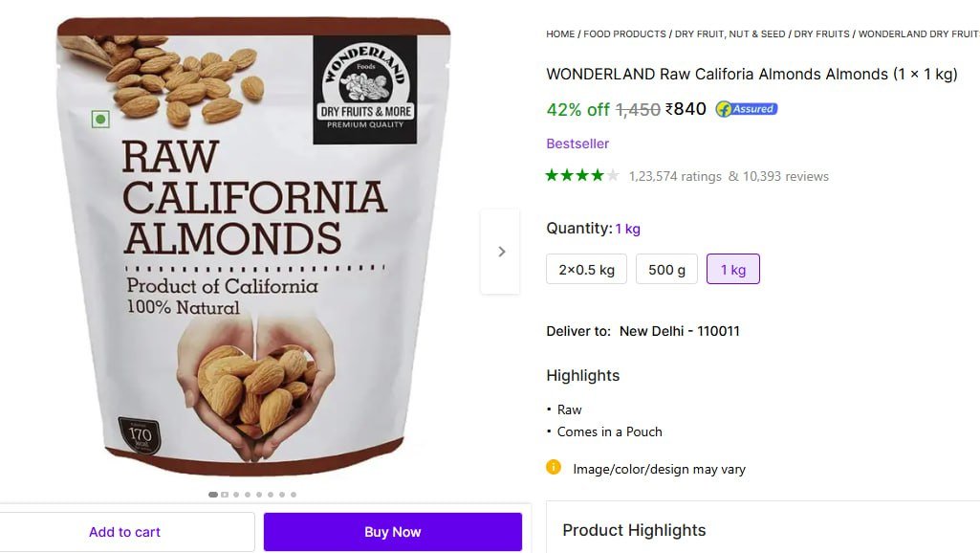Change delivery location New Delhi - 110011
This screenshot has width=980, height=553.
[x=679, y=331]
